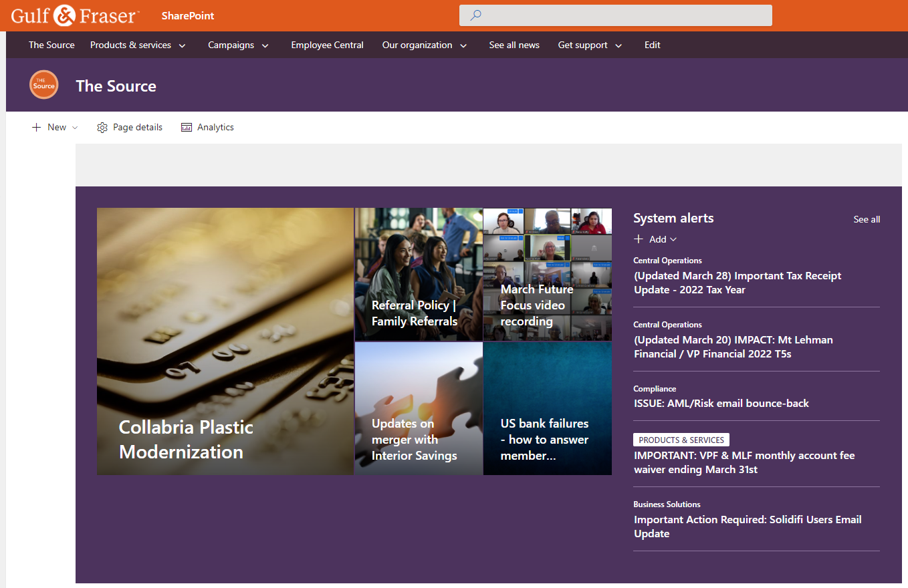Click the Compliance category label
The image size is (908, 588).
[x=655, y=389]
